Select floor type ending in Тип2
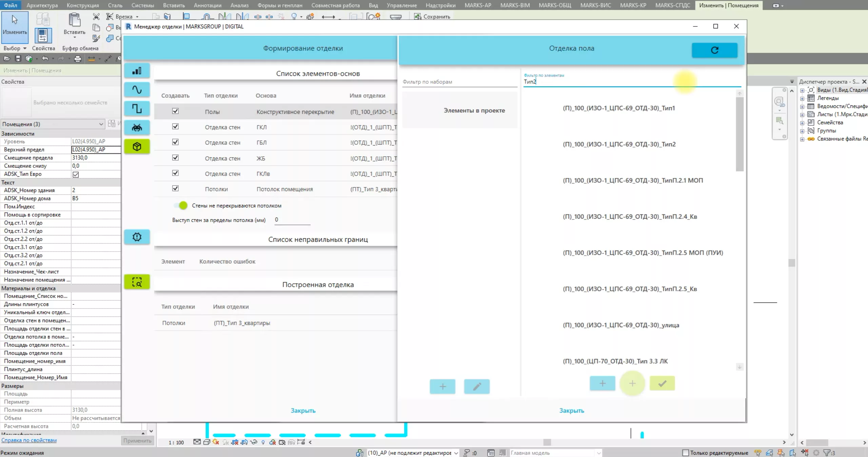Image resolution: width=868 pixels, height=457 pixels. click(619, 144)
